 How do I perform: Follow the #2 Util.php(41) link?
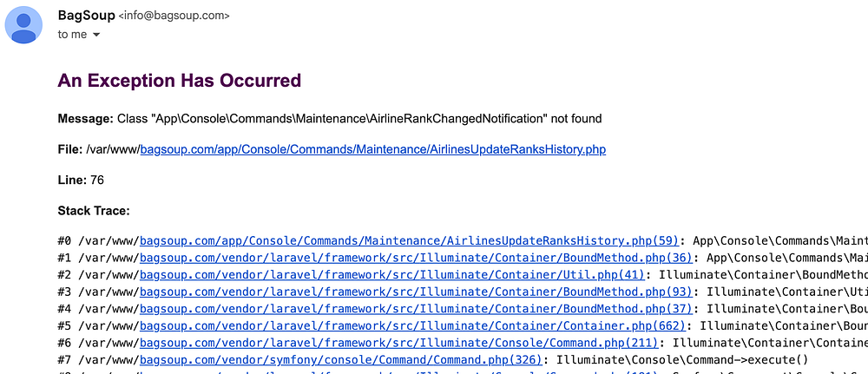pos(392,274)
